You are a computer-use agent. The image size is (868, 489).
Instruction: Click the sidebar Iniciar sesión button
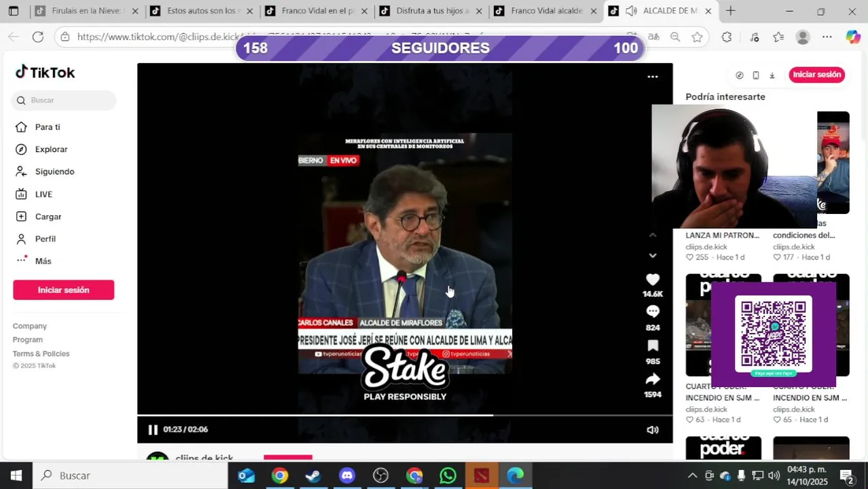point(63,290)
